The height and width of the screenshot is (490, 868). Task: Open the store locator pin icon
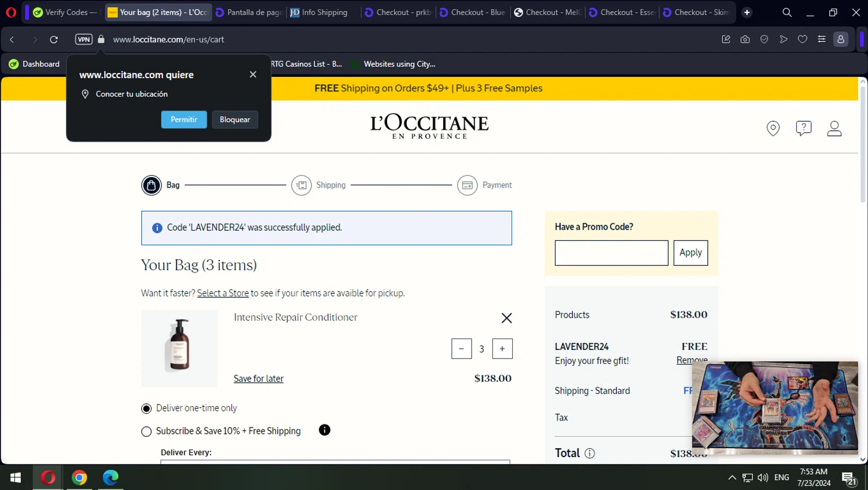[x=773, y=128]
